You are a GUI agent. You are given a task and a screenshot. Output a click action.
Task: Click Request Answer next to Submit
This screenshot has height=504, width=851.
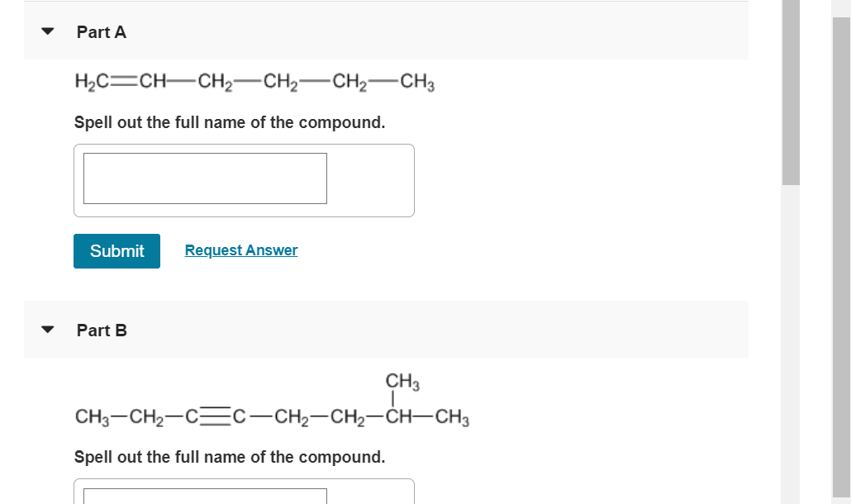240,250
